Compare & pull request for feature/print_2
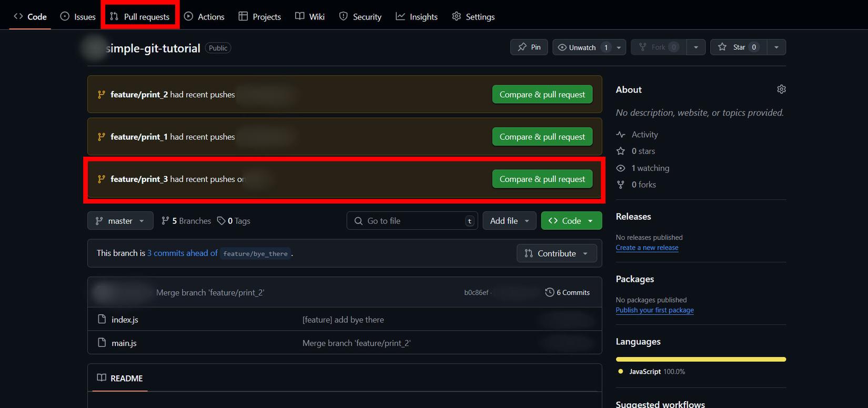868x408 pixels. pos(542,95)
